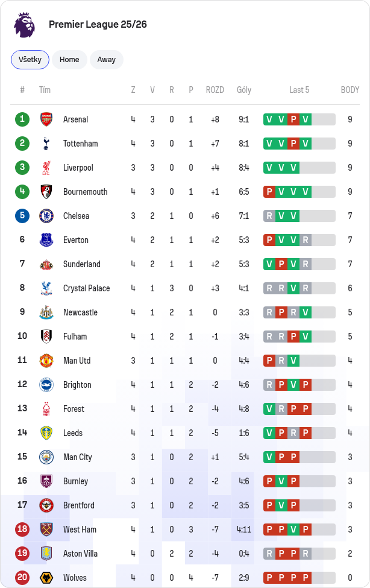Sort by the BODY column header

[x=350, y=90]
